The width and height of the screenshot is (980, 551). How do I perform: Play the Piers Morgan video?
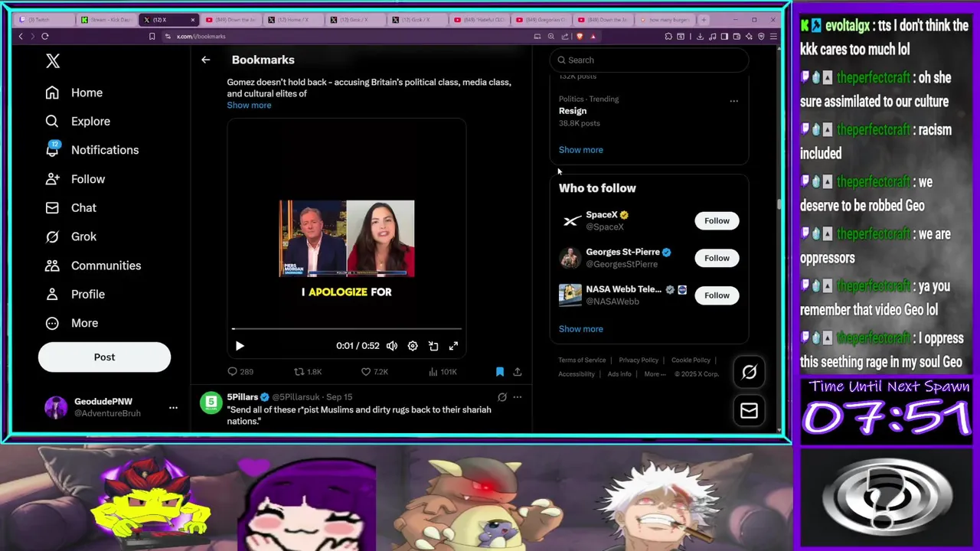pos(240,346)
